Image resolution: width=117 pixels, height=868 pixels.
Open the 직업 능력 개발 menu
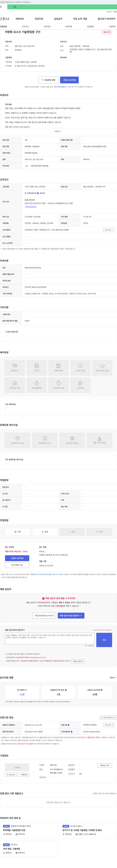tap(80, 19)
